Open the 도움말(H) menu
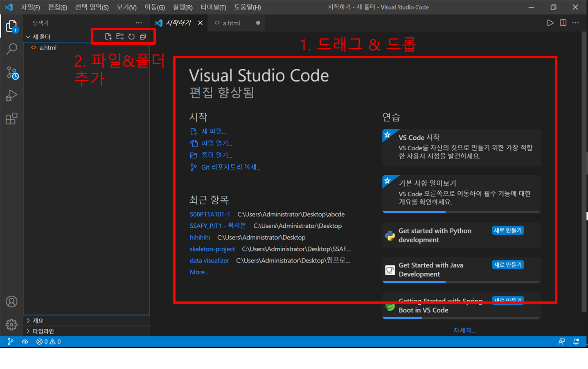This screenshot has width=588, height=369. pos(247,7)
